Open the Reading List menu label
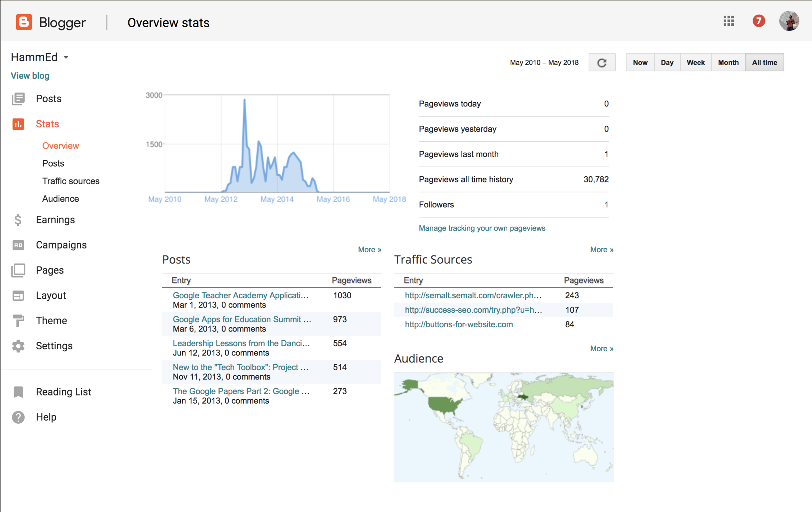812x512 pixels. [64, 392]
